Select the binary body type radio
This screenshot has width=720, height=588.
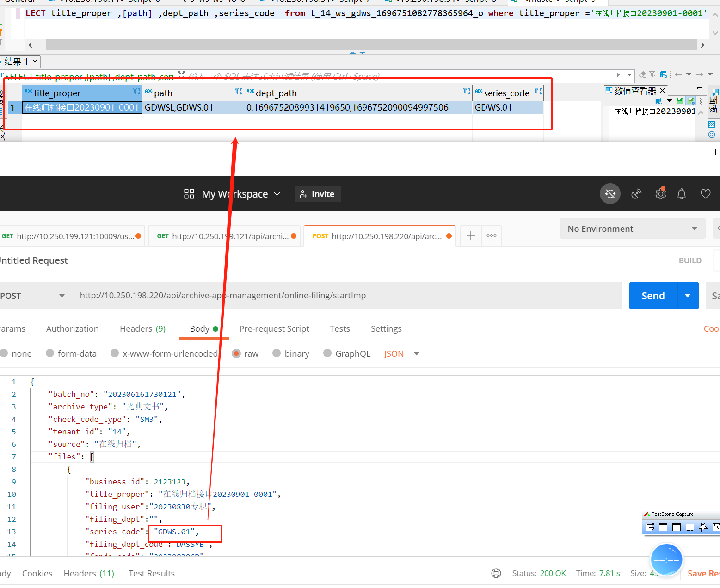coord(277,353)
